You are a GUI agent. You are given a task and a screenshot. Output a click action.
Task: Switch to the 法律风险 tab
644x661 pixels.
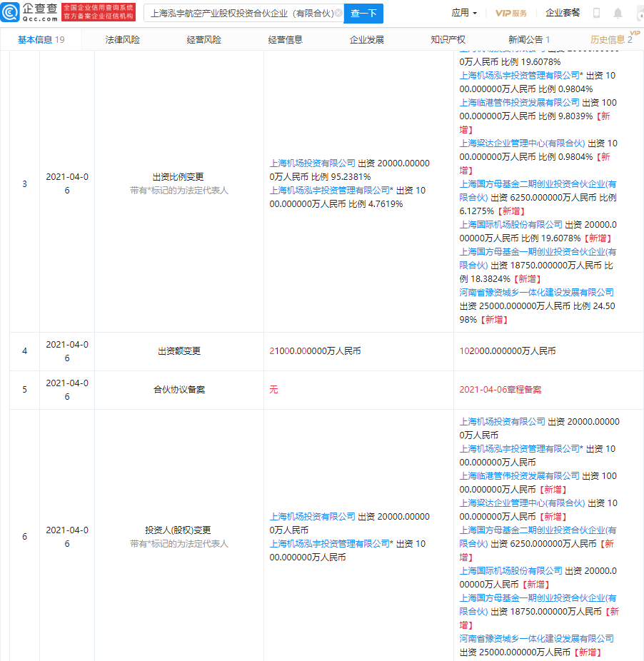[x=122, y=40]
